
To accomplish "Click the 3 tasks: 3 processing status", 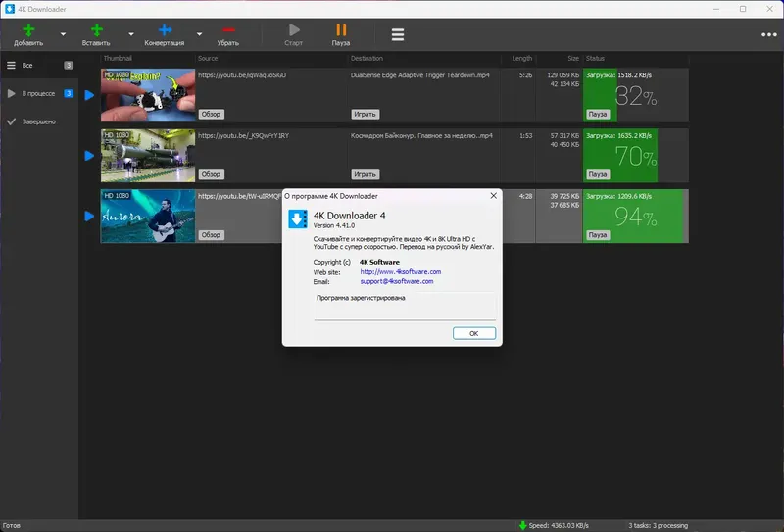I will click(x=658, y=525).
